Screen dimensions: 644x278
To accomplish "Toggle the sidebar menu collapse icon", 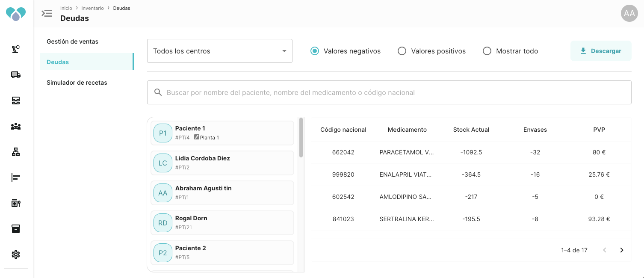I will (x=47, y=14).
